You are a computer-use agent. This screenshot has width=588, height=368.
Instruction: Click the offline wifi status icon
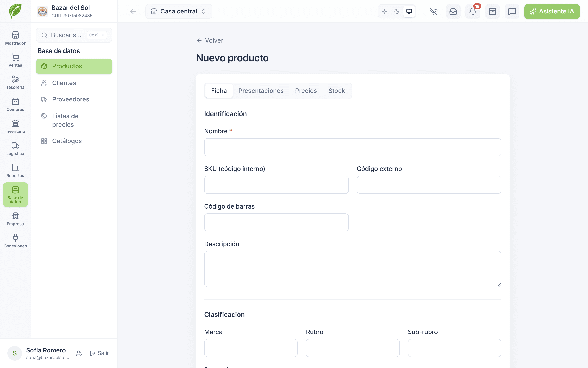coord(433,11)
